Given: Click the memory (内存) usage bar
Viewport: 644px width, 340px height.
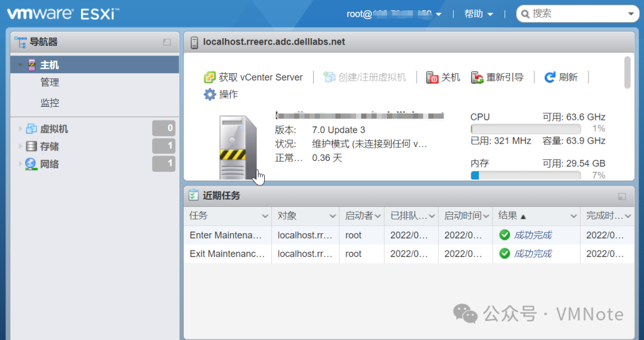Looking at the screenshot, I should coord(526,175).
